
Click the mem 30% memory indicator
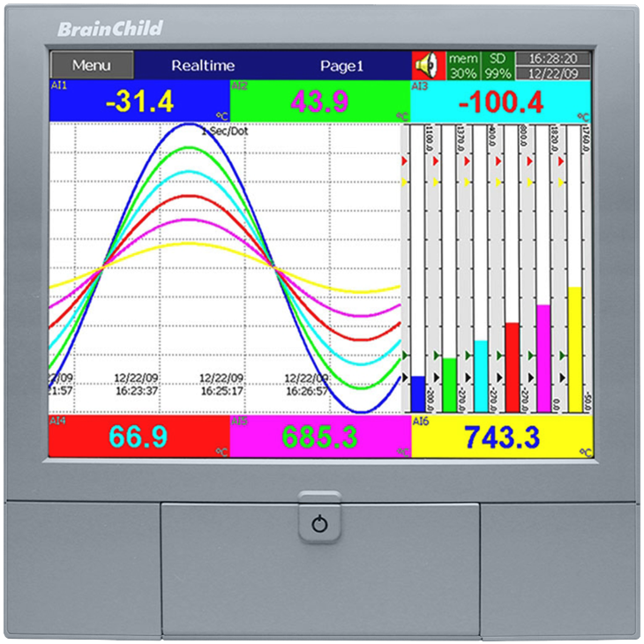click(x=463, y=65)
